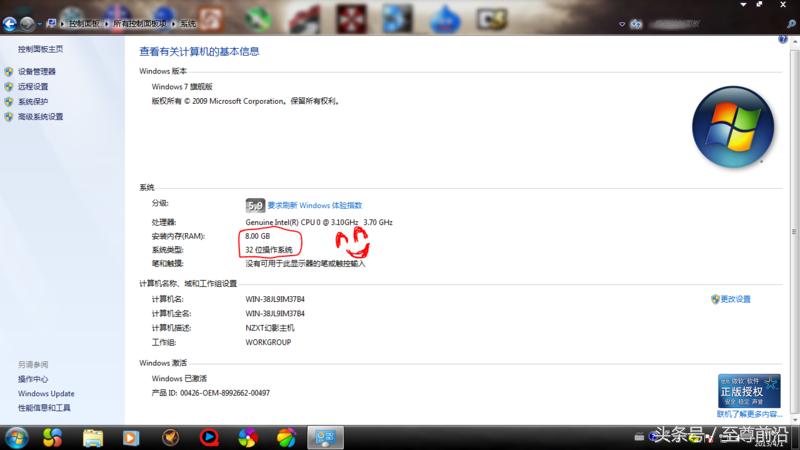Open 高级系统设置 from the sidebar
The image size is (800, 450).
point(40,117)
